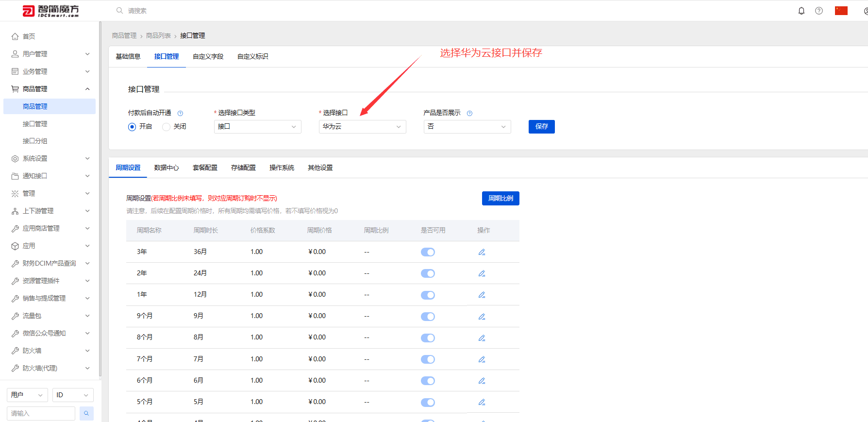Screen dimensions: 868x422
Task: Switch to the 基础信息 tab
Action: (128, 56)
